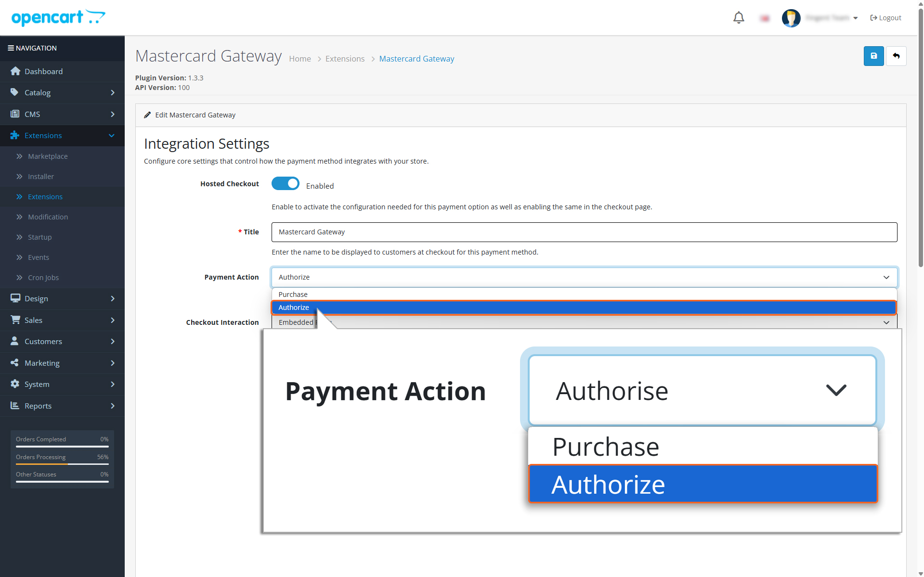This screenshot has width=924, height=577.
Task: Click the back arrow icon button
Action: 896,56
